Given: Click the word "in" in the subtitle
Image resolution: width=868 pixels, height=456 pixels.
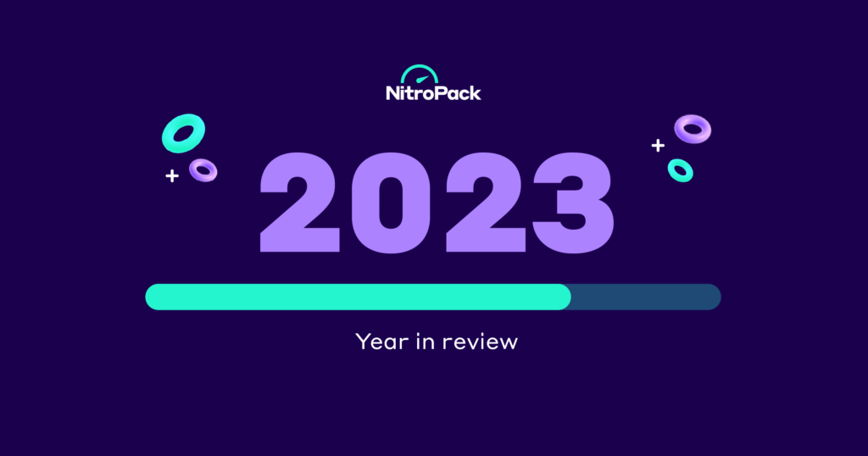Looking at the screenshot, I should 419,342.
